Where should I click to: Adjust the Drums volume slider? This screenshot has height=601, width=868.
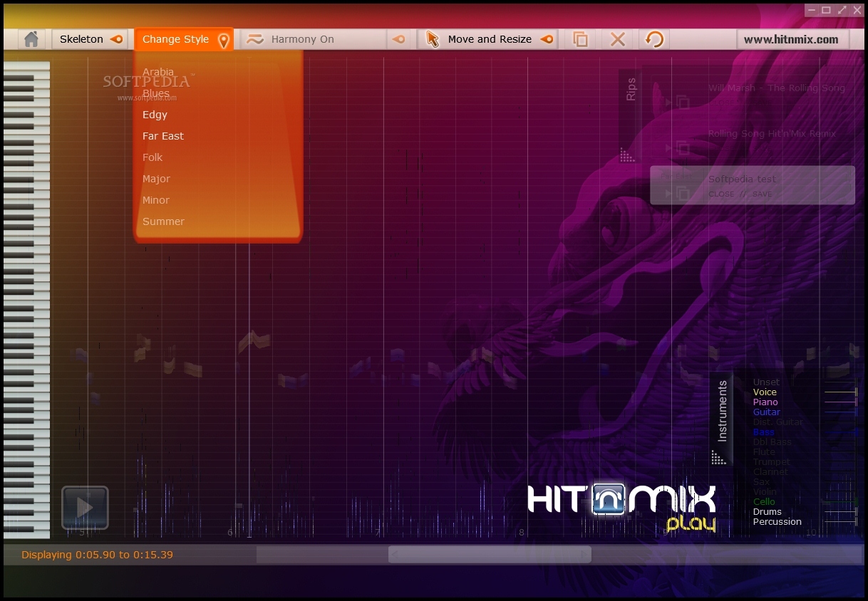click(x=841, y=512)
